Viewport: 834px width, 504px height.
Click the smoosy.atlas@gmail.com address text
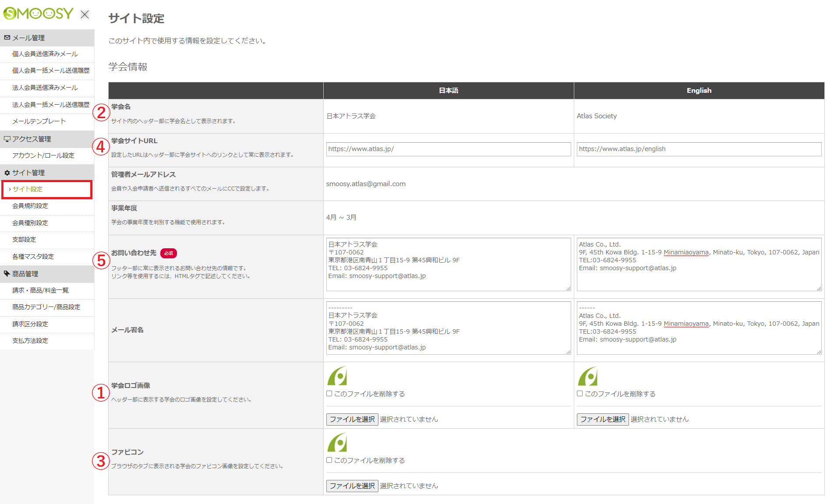coord(366,184)
